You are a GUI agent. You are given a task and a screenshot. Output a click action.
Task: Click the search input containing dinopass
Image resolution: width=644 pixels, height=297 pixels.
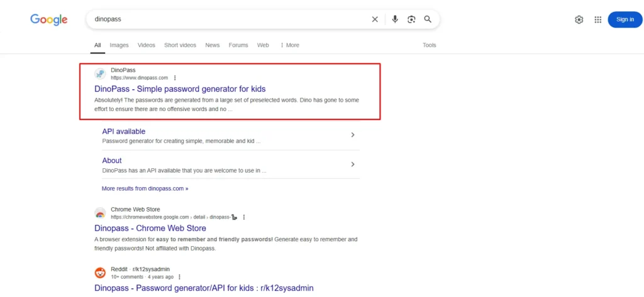point(230,19)
